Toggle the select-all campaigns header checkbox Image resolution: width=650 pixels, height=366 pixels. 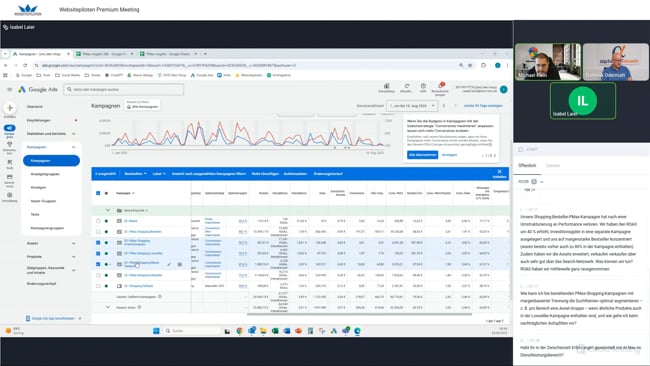[98, 193]
